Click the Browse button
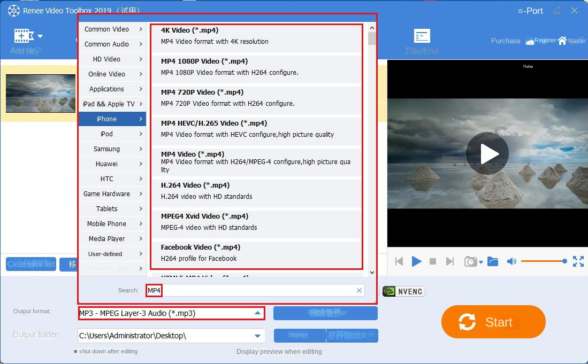This screenshot has width=588, height=364. (x=298, y=335)
